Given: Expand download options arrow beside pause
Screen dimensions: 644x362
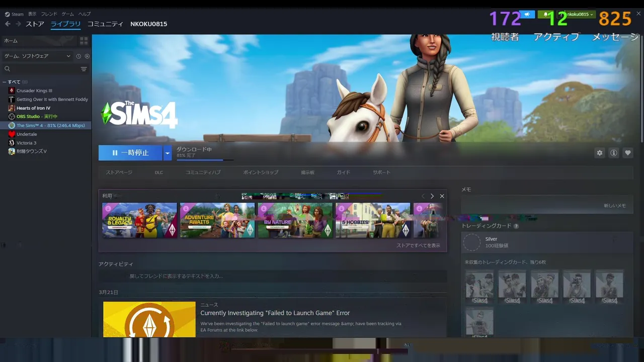Looking at the screenshot, I should pyautogui.click(x=168, y=153).
